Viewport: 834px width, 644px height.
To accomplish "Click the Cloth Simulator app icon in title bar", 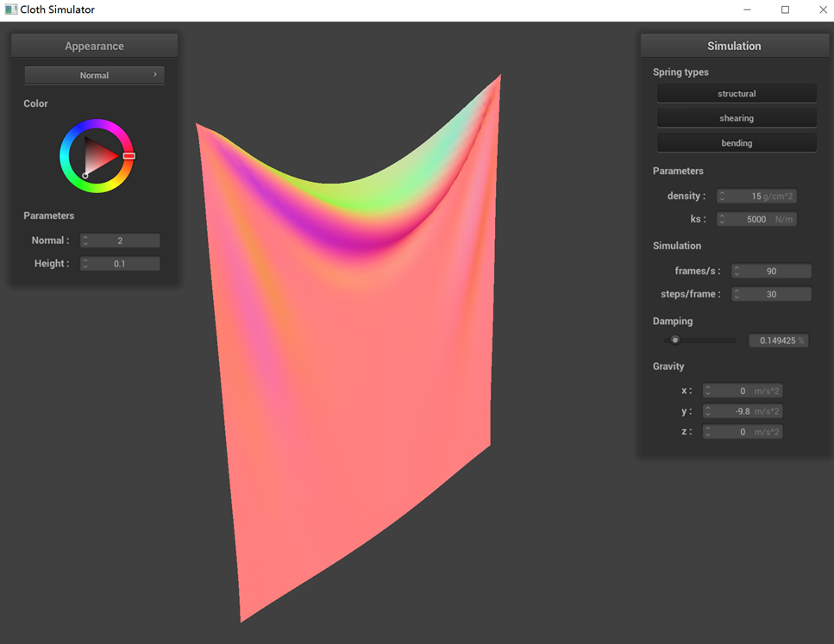I will pos(11,9).
